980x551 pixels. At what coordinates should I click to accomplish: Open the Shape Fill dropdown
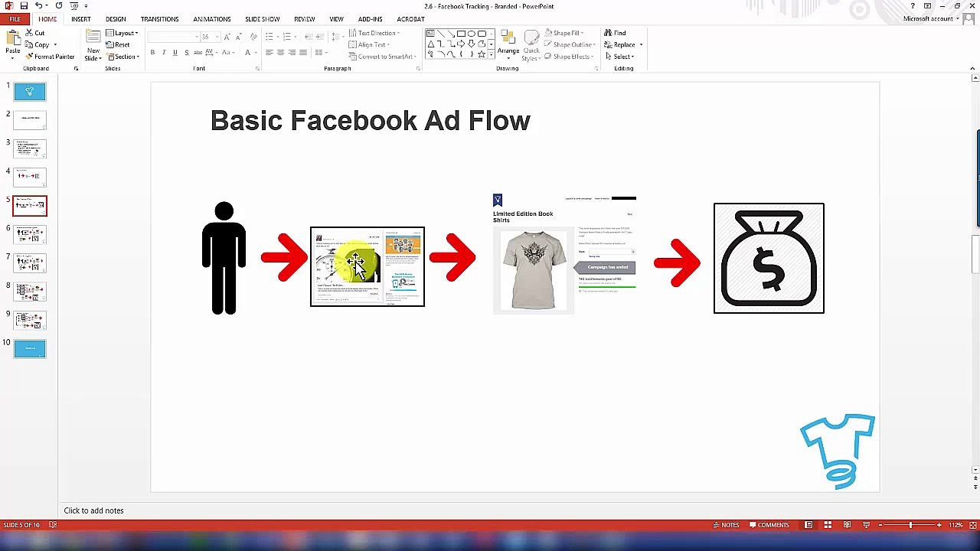tap(564, 33)
